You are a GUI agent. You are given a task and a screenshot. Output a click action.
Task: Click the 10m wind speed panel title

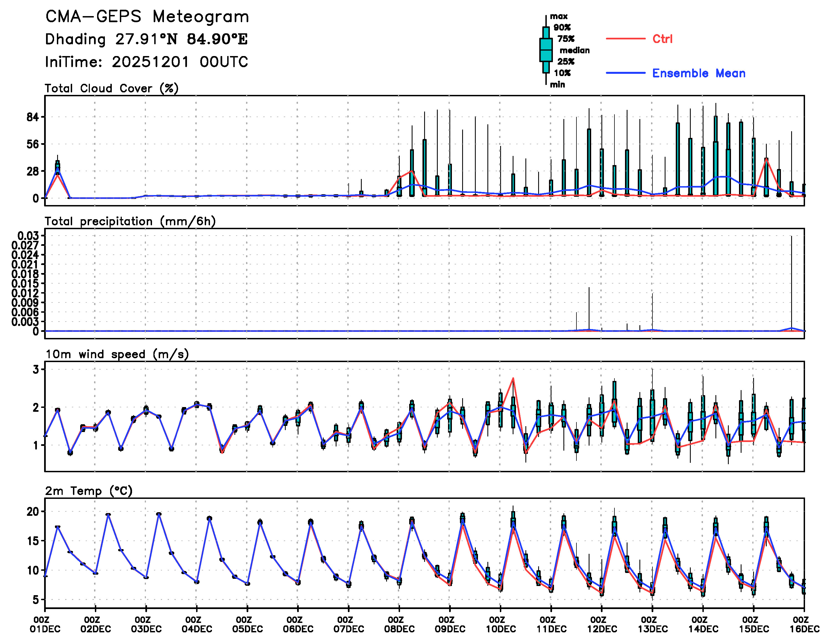click(117, 354)
